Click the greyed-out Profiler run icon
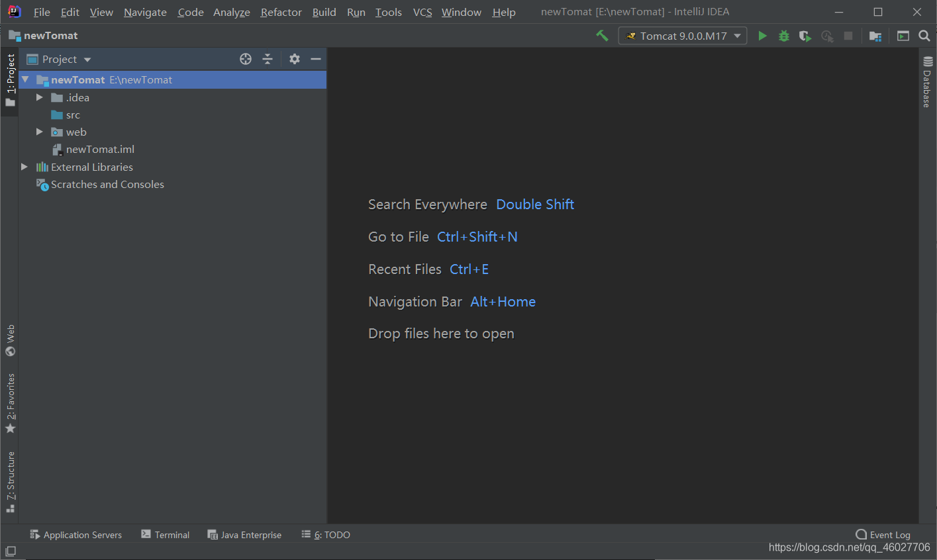 pyautogui.click(x=827, y=36)
